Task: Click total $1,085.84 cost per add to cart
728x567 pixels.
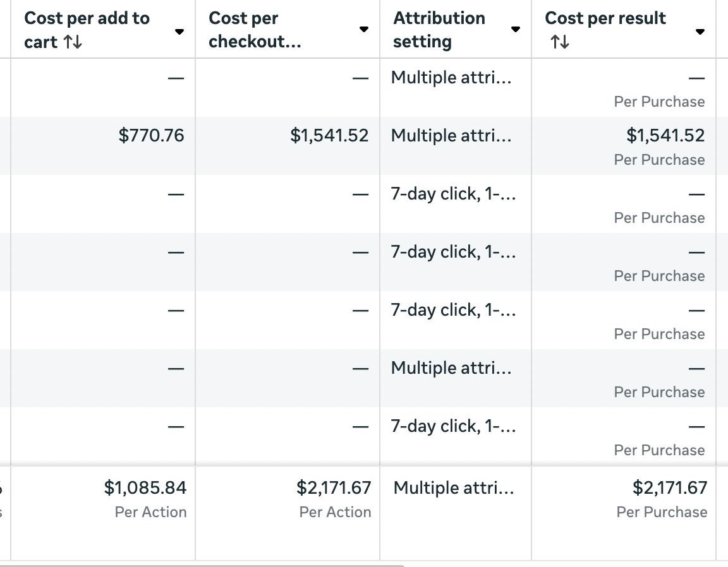Action: pos(145,487)
